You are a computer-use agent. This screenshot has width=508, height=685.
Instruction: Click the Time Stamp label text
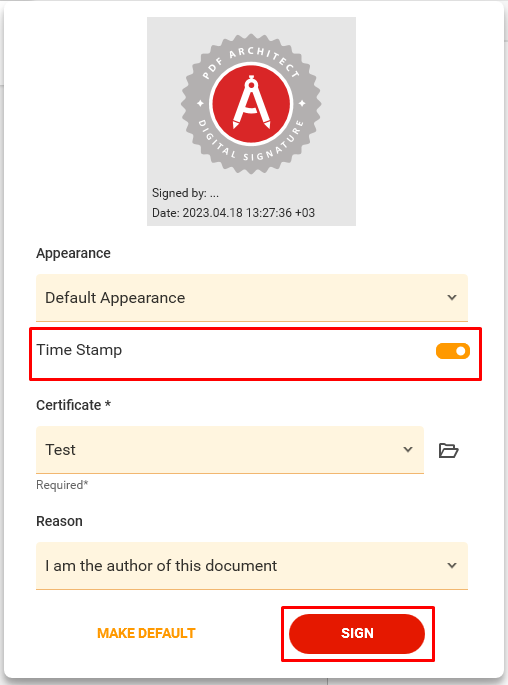tap(79, 350)
